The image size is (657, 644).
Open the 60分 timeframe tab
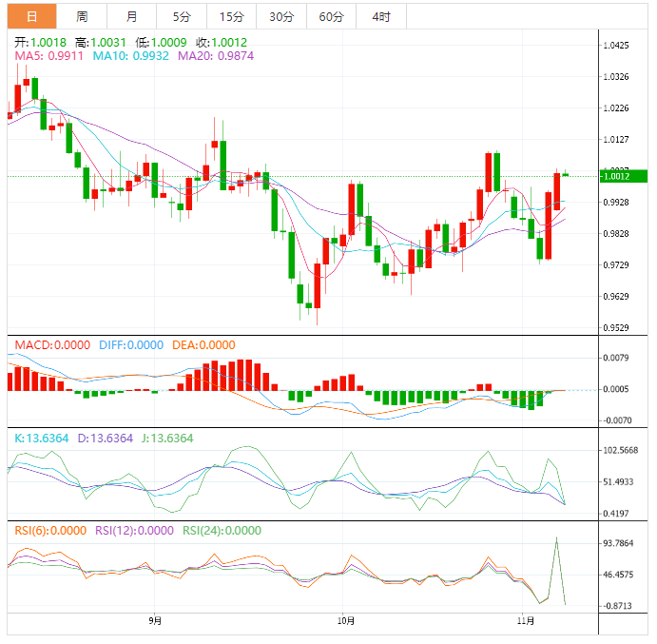click(331, 16)
